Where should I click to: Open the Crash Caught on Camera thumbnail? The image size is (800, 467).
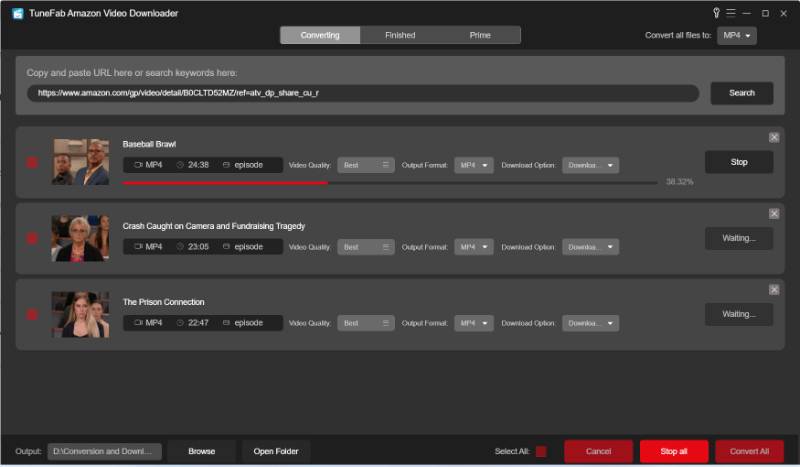80,238
